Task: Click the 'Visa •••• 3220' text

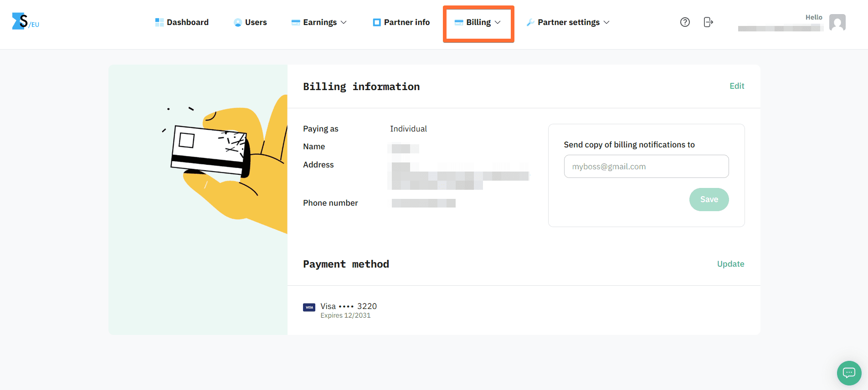Action: 349,306
